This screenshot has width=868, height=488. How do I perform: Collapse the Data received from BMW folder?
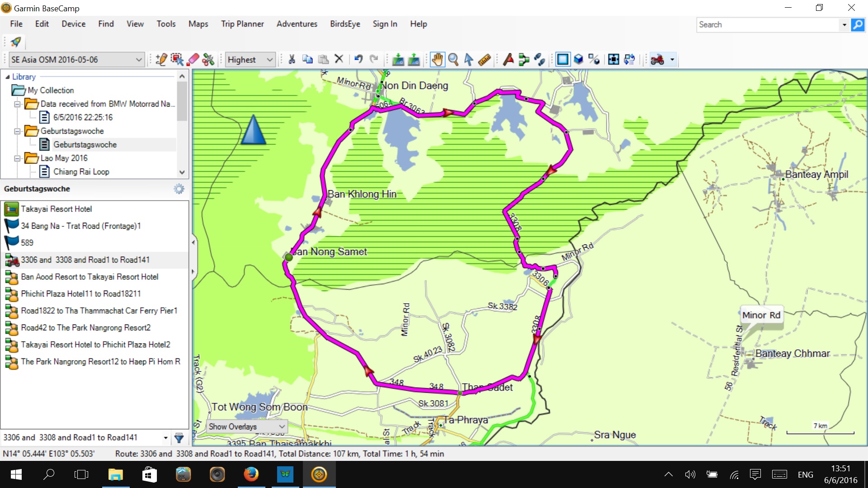pos(17,104)
